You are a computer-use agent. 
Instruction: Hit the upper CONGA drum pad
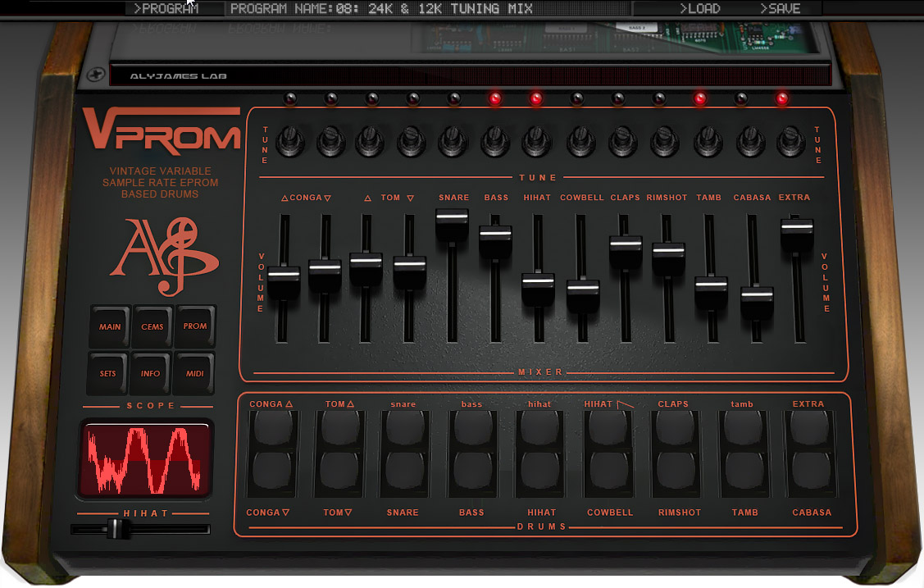click(273, 429)
